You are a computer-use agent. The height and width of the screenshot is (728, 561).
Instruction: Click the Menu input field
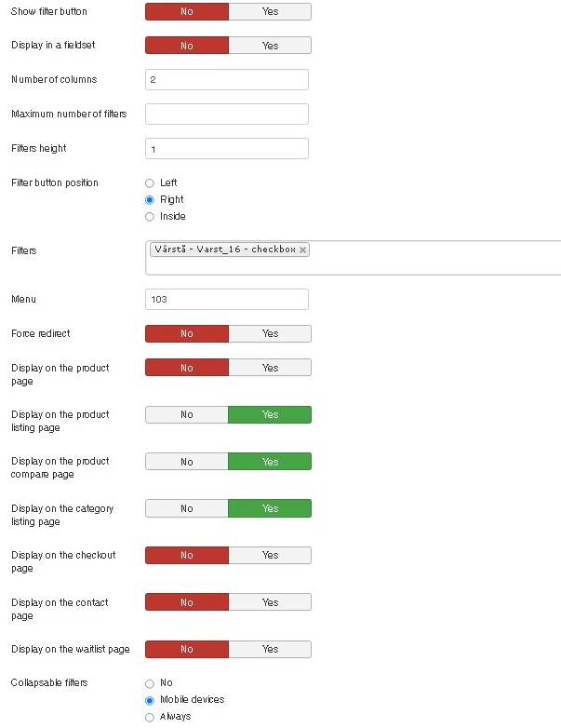point(227,300)
